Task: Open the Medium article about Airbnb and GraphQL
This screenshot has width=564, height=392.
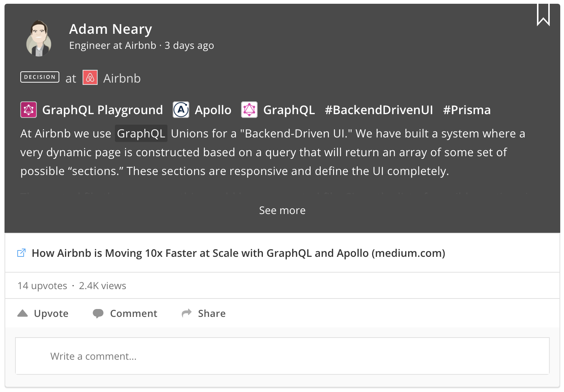Action: [x=238, y=253]
